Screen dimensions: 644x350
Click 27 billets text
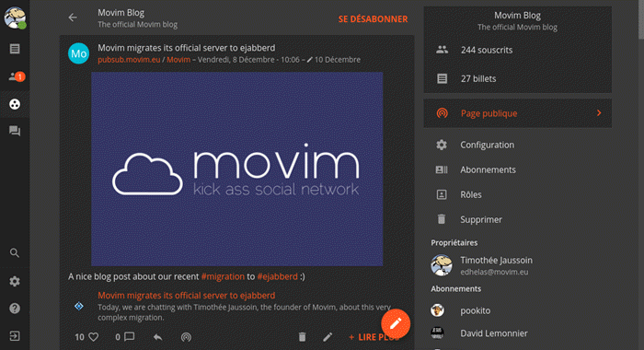478,78
